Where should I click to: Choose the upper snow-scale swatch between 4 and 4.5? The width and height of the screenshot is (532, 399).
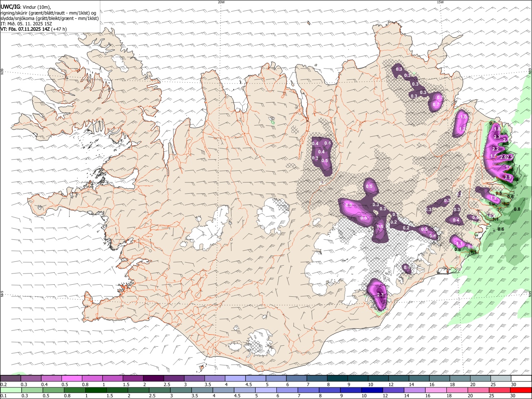pos(235,378)
